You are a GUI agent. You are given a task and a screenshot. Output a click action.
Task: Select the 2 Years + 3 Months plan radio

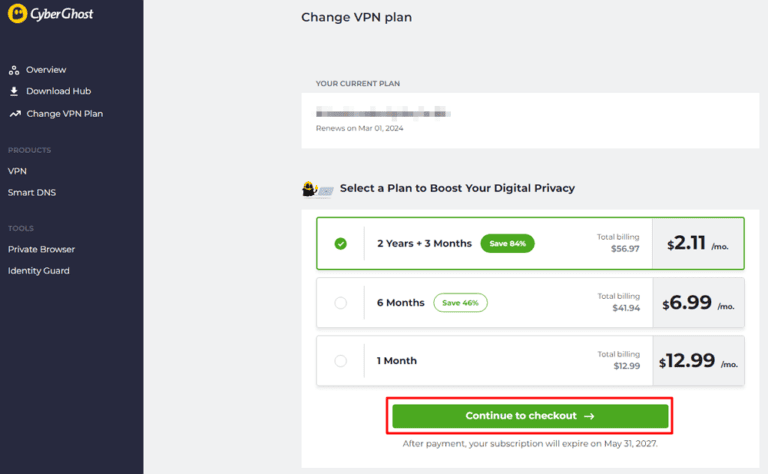pos(341,243)
